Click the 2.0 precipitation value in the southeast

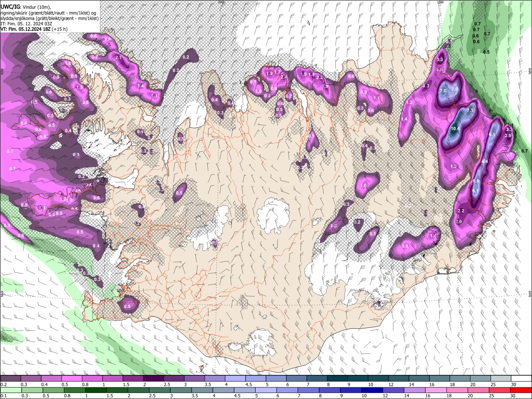[x=458, y=222]
